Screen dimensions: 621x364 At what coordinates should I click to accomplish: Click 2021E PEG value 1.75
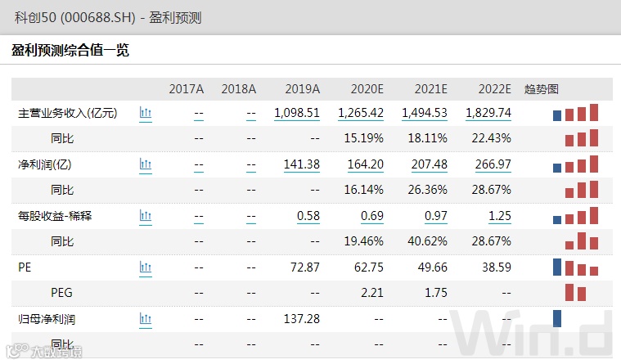click(435, 293)
